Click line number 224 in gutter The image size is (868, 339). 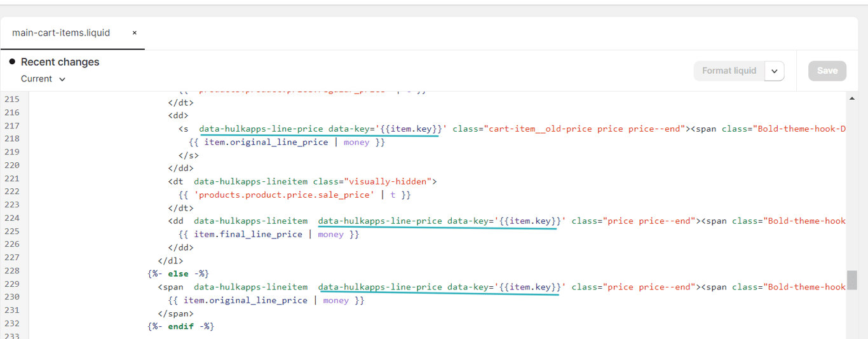tap(12, 218)
